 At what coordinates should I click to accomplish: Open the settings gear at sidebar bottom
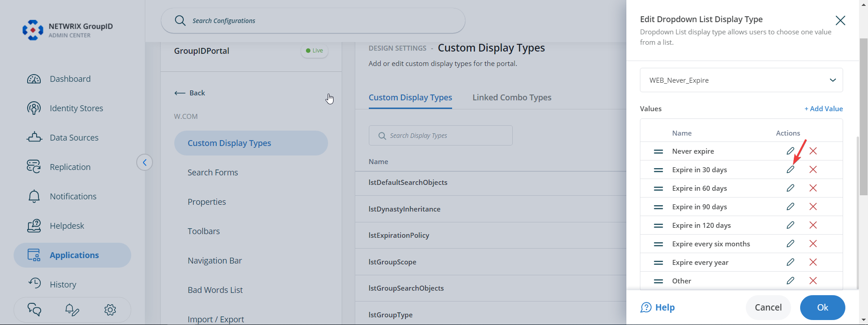[110, 310]
